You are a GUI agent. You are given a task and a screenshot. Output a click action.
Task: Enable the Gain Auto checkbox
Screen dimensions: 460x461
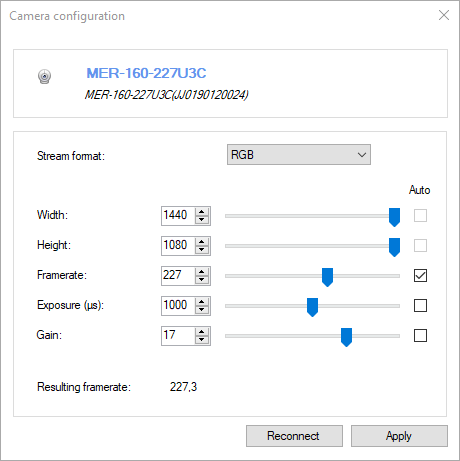pyautogui.click(x=420, y=335)
